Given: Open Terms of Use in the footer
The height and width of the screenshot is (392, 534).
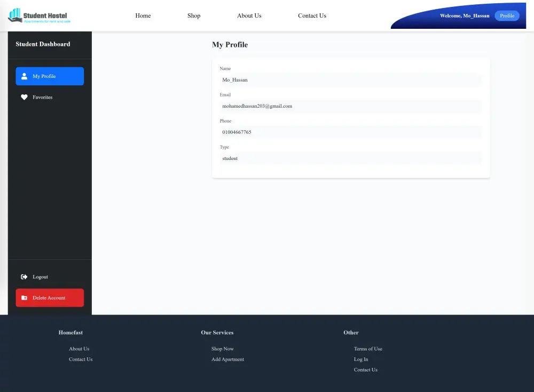Looking at the screenshot, I should tap(368, 348).
